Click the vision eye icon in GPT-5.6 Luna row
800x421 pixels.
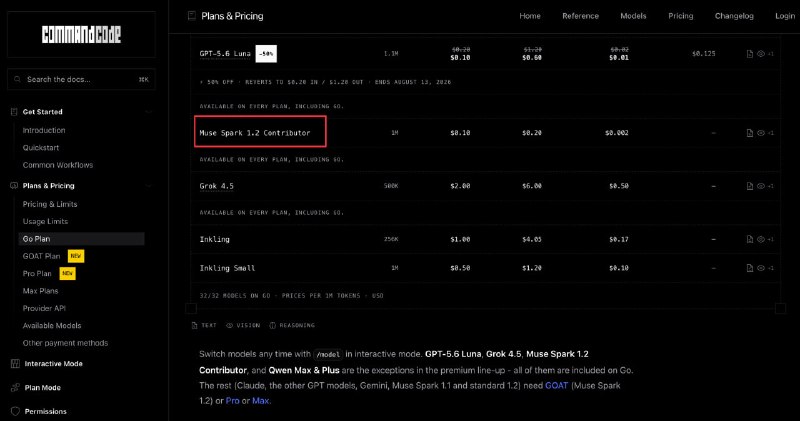point(761,54)
